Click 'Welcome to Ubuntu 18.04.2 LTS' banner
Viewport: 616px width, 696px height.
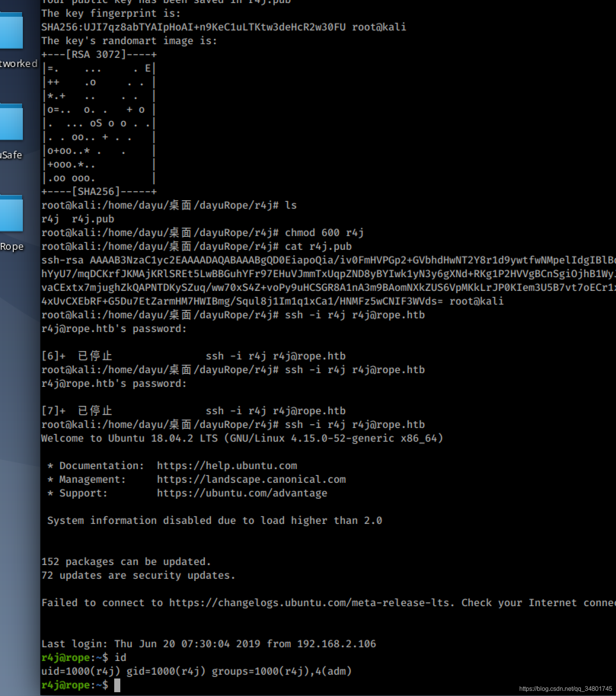coord(242,438)
